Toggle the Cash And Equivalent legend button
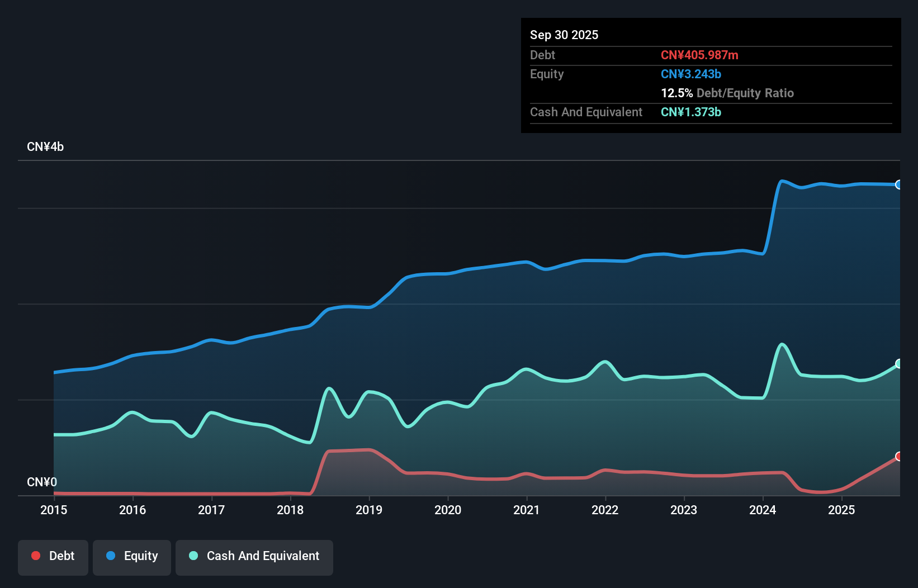918x588 pixels. tap(254, 557)
